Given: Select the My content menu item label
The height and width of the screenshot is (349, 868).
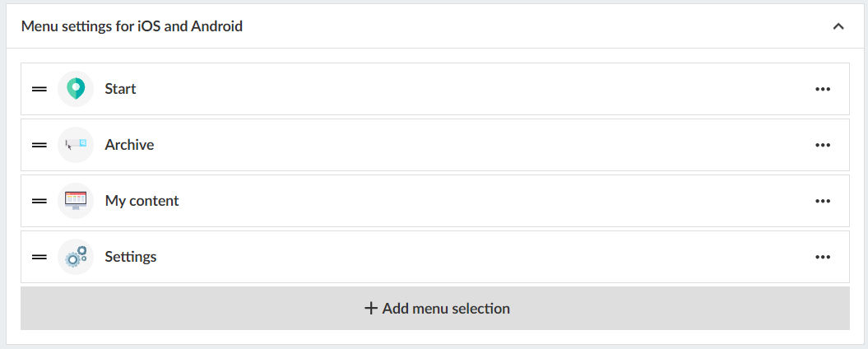Looking at the screenshot, I should [x=142, y=201].
